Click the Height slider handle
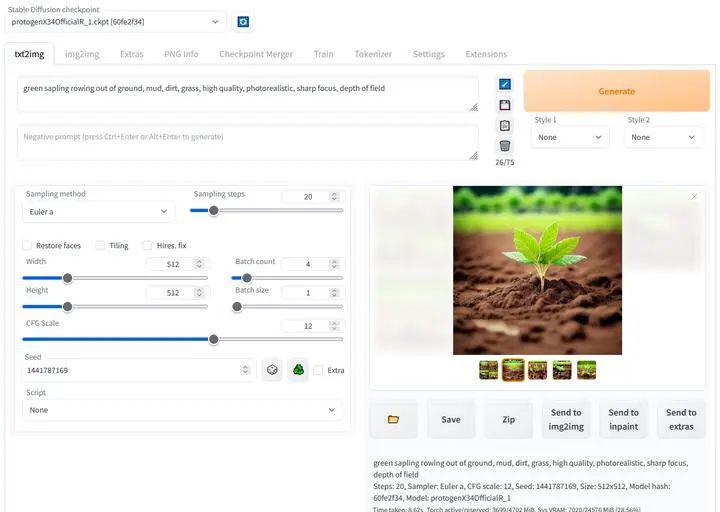The image size is (720, 512). pos(68,307)
